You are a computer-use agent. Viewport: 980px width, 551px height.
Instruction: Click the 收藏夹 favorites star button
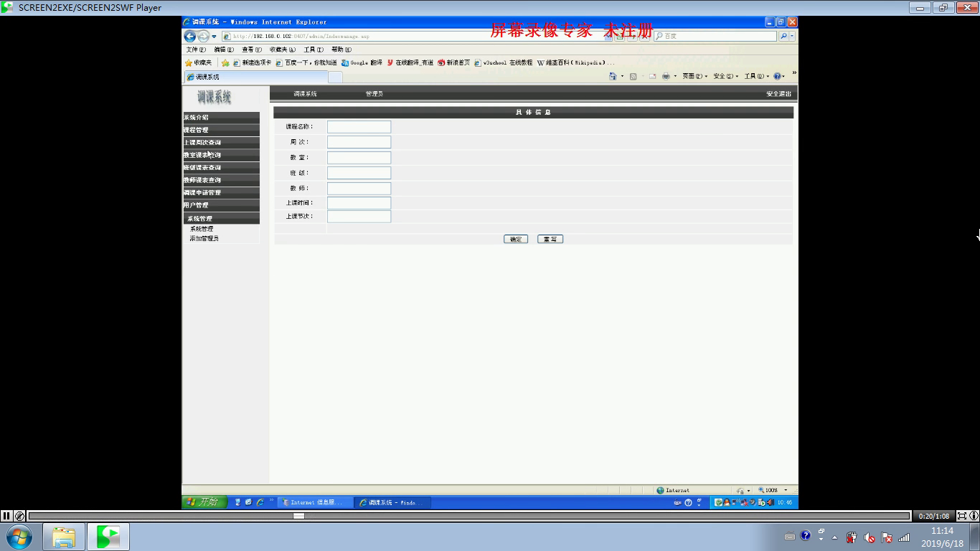coord(199,62)
